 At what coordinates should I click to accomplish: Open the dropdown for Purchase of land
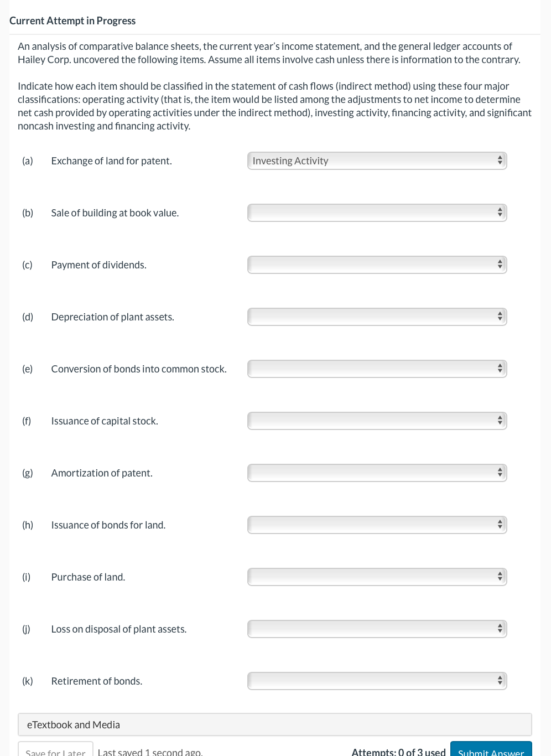[x=377, y=577]
